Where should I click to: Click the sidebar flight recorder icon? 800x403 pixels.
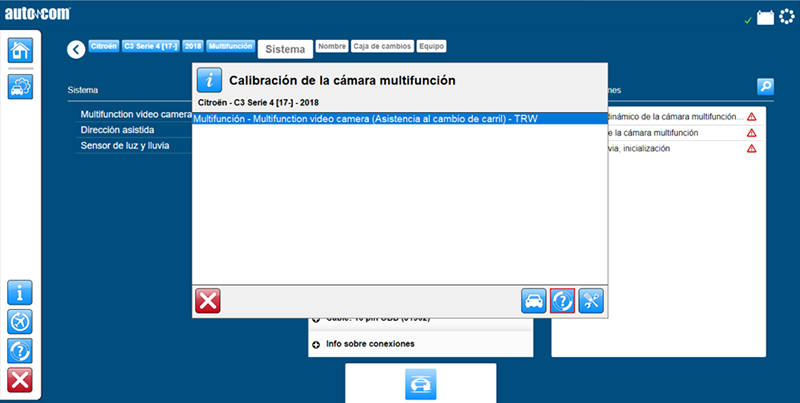[20, 322]
